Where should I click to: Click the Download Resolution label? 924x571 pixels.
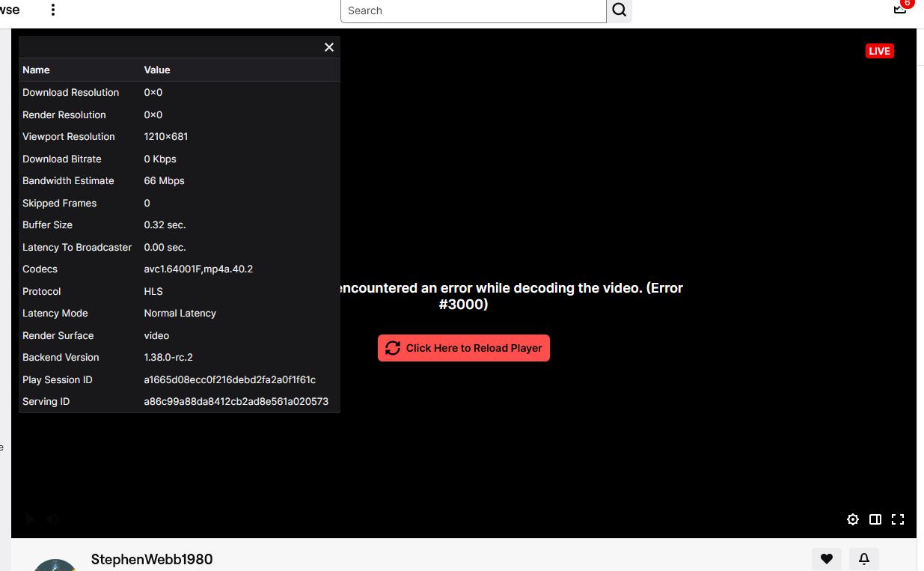tap(71, 92)
